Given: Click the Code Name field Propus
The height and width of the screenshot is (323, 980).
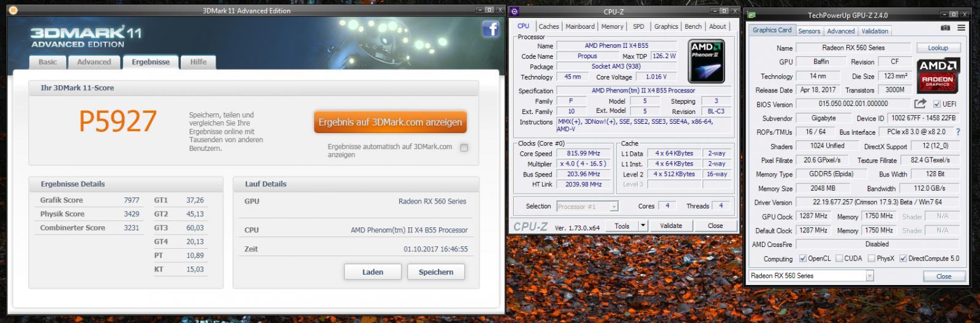Looking at the screenshot, I should [587, 56].
